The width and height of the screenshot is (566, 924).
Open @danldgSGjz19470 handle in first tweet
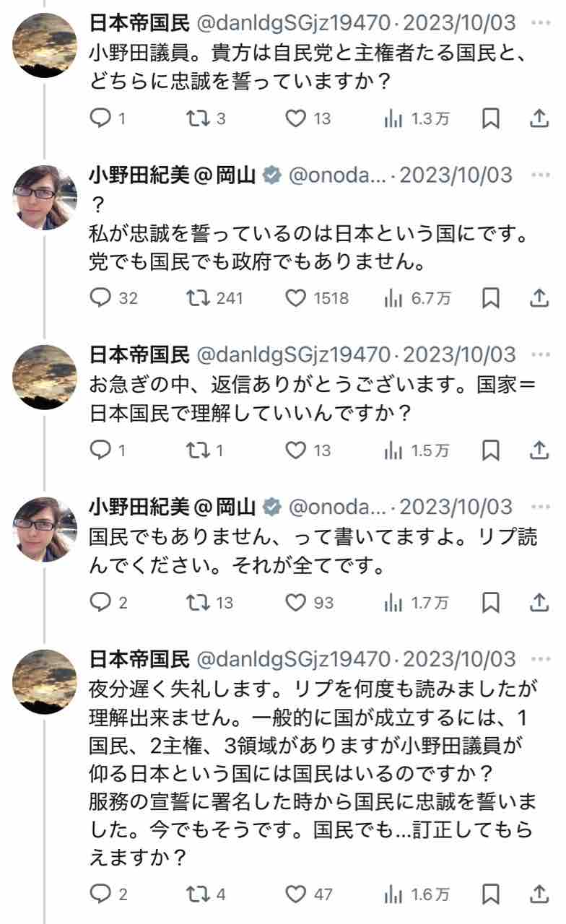tap(294, 22)
